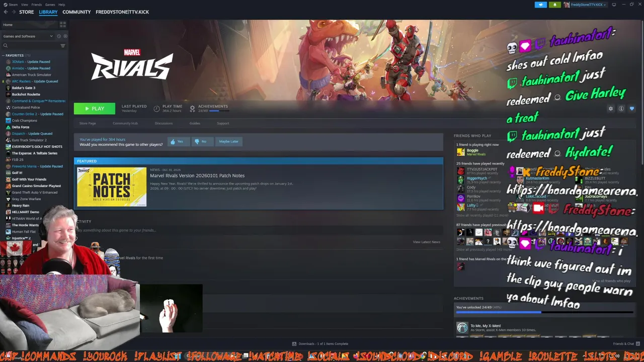Switch to the STORE tab

[x=26, y=12]
